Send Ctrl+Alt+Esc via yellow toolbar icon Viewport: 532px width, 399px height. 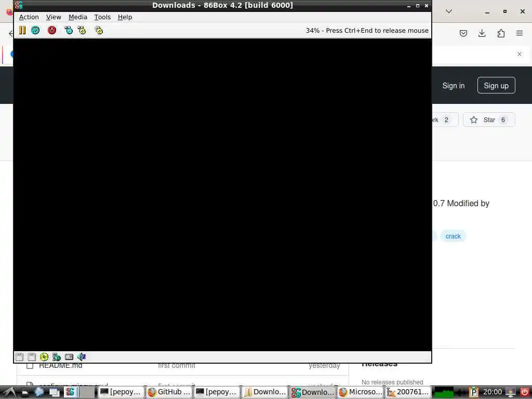point(82,30)
